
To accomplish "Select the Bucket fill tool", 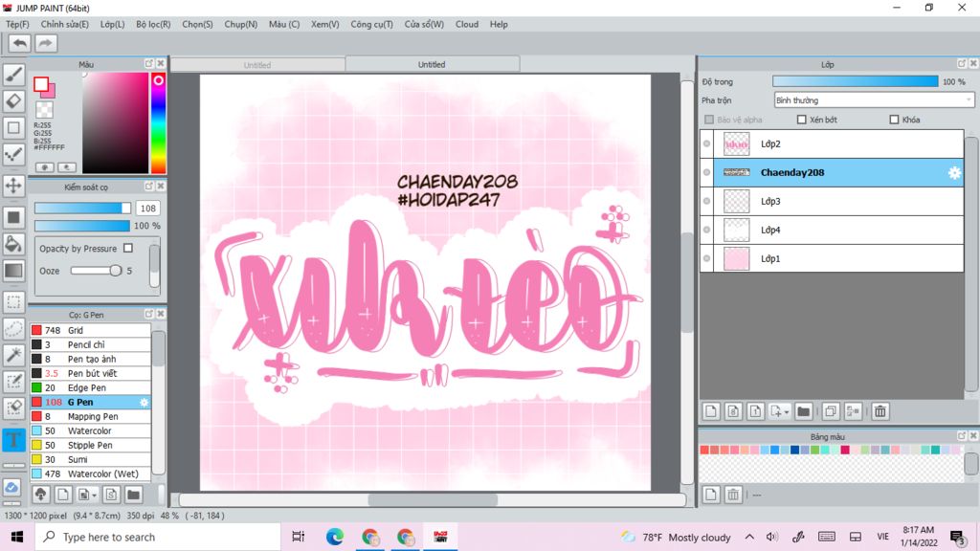I will point(13,244).
